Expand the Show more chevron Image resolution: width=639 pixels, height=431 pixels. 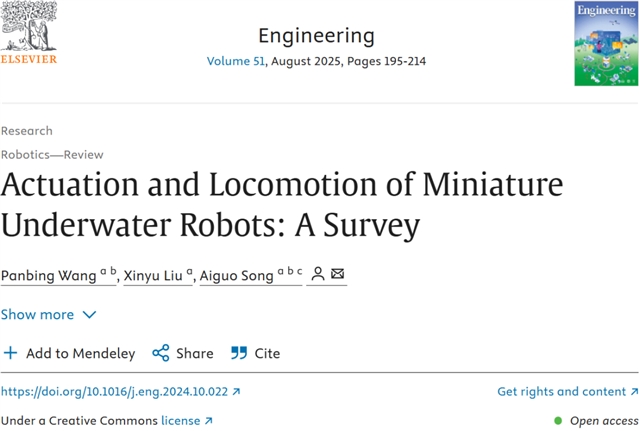[89, 314]
